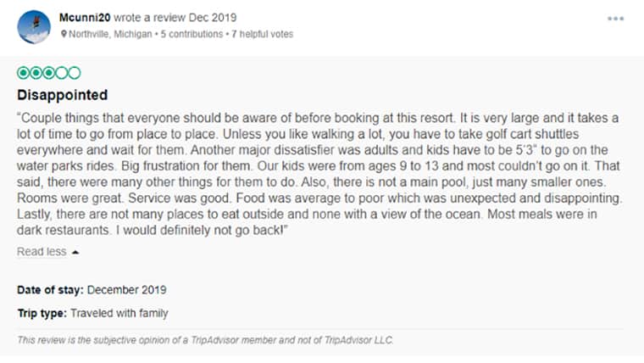
Task: Click the TripAdvisor subjective opinion disclaimer
Action: pos(205,340)
